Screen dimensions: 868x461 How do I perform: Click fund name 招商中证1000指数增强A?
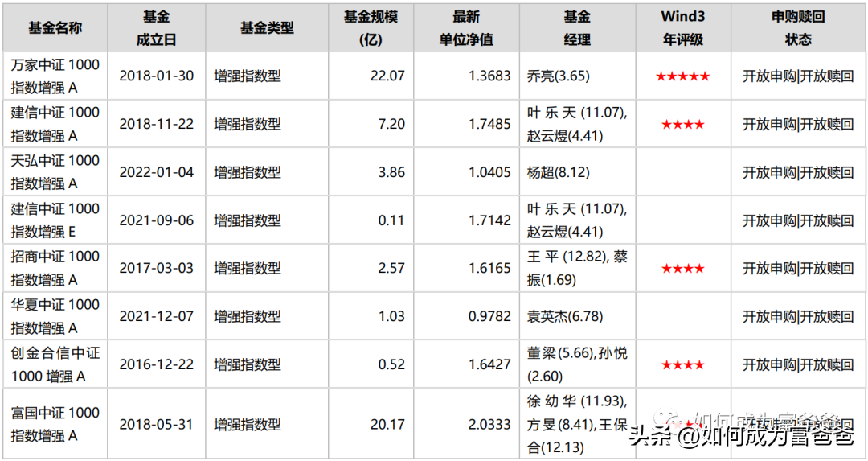[x=55, y=268]
